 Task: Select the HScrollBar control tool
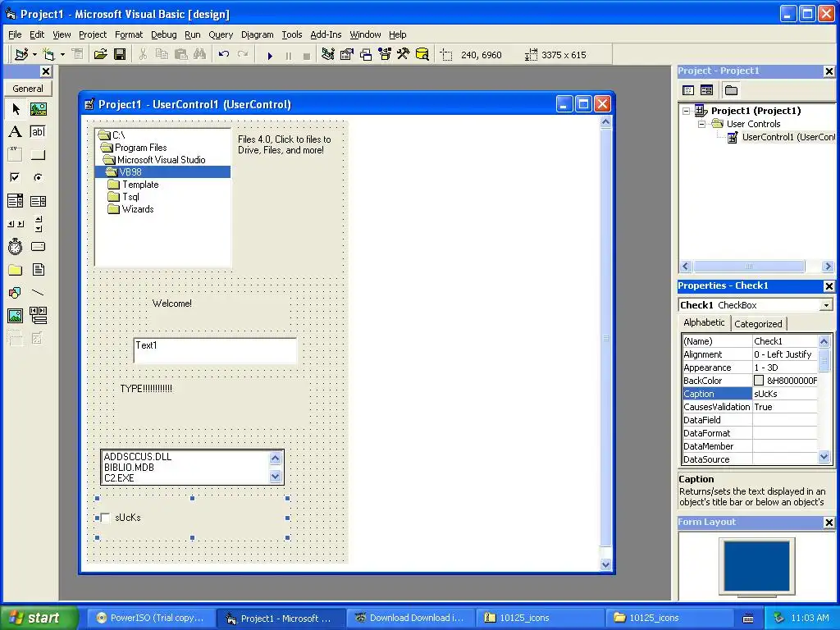16,224
